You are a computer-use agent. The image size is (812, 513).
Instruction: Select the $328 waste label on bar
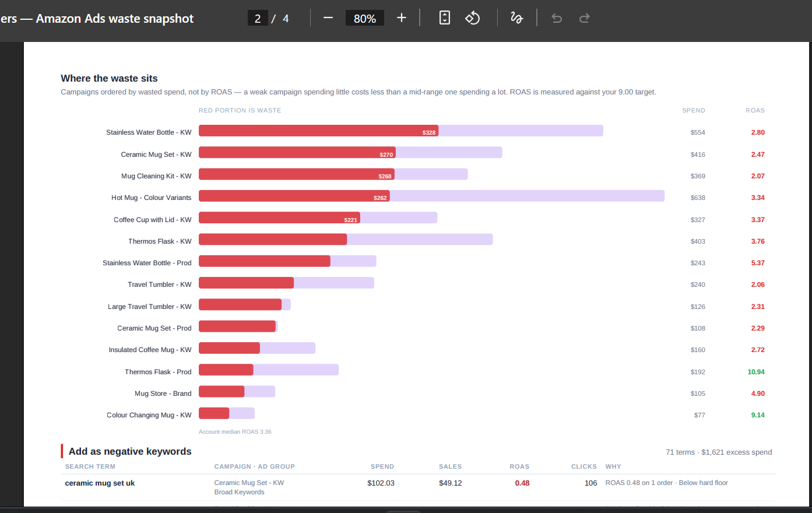point(429,133)
